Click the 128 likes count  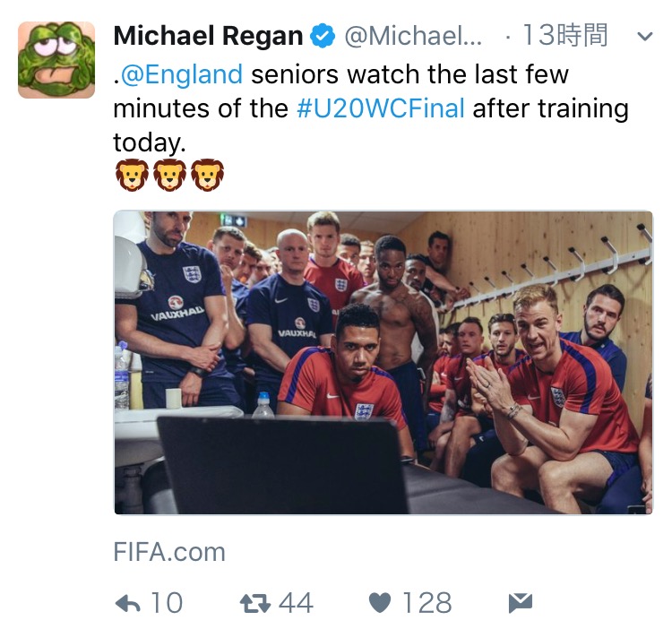[x=426, y=603]
